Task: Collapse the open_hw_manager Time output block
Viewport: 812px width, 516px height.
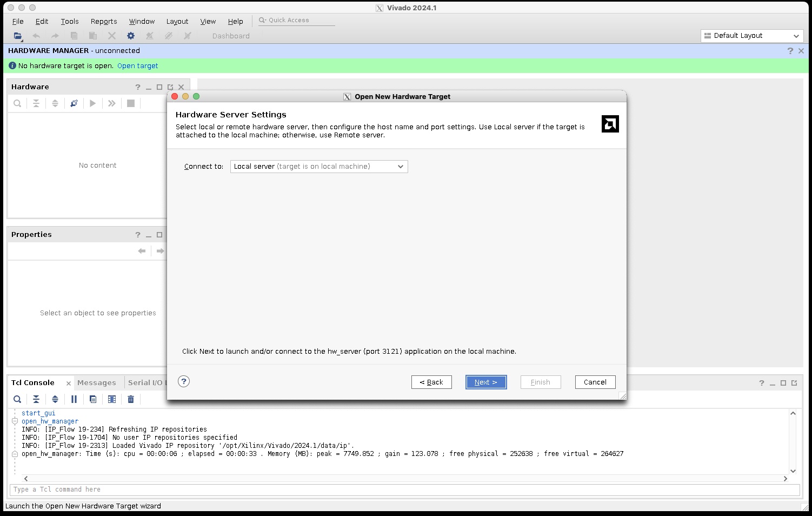Action: pyautogui.click(x=15, y=454)
